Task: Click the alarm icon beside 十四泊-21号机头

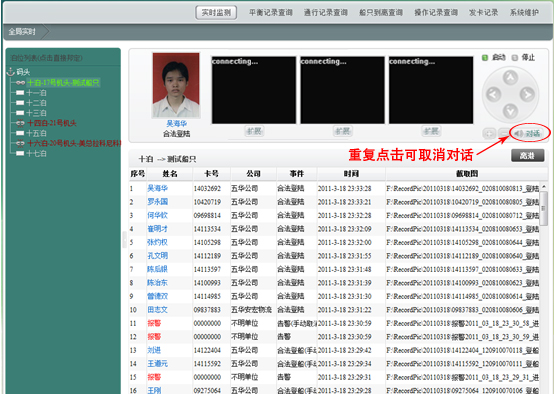Action: (20, 123)
